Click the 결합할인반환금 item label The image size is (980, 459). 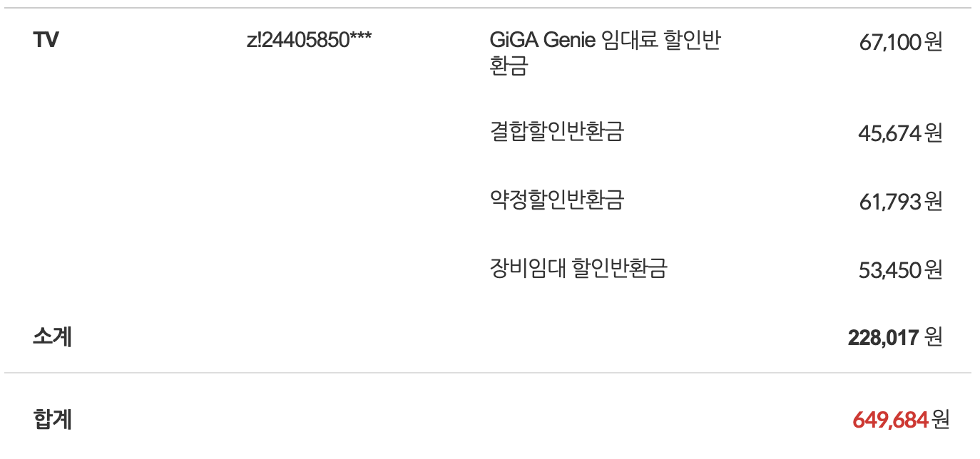coord(556,132)
